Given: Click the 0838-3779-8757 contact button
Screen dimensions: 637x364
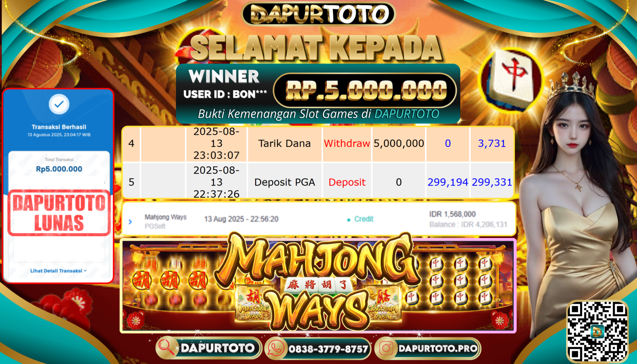Looking at the screenshot, I should click(x=318, y=349).
